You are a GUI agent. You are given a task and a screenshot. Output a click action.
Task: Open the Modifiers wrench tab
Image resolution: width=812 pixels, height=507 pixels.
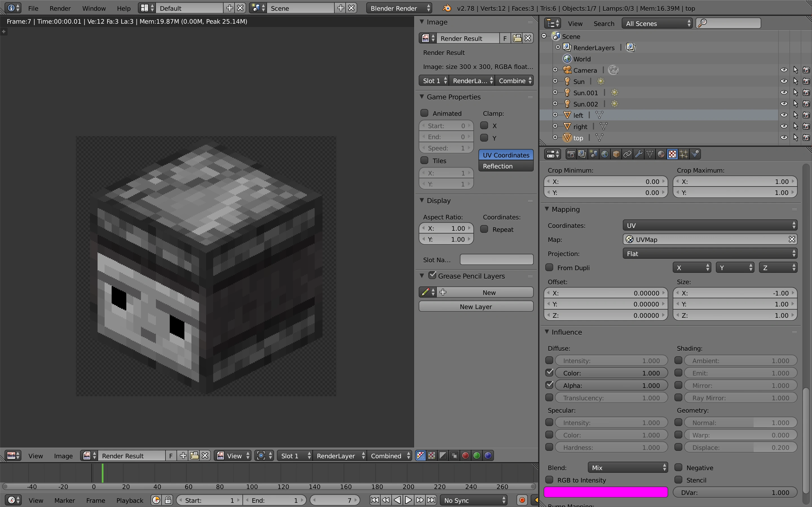coord(639,154)
